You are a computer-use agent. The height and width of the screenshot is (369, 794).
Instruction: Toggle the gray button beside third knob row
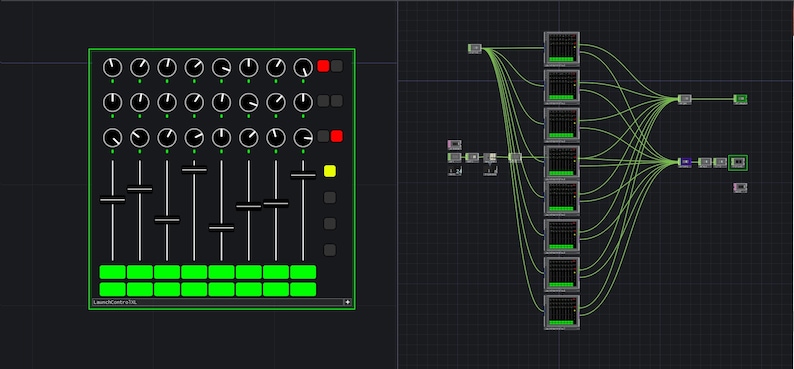323,136
